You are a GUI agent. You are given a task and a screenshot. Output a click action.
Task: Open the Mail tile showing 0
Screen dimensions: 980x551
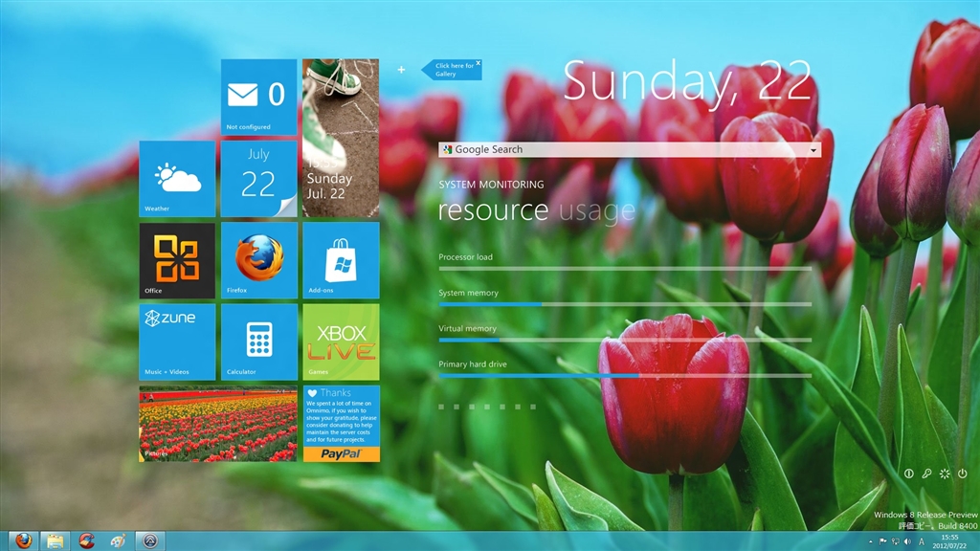[x=258, y=97]
